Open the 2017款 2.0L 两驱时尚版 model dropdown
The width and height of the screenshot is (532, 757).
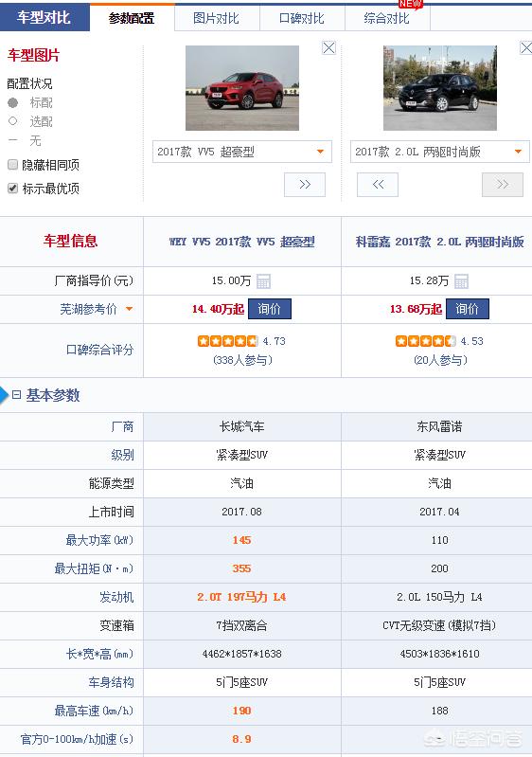[x=440, y=152]
